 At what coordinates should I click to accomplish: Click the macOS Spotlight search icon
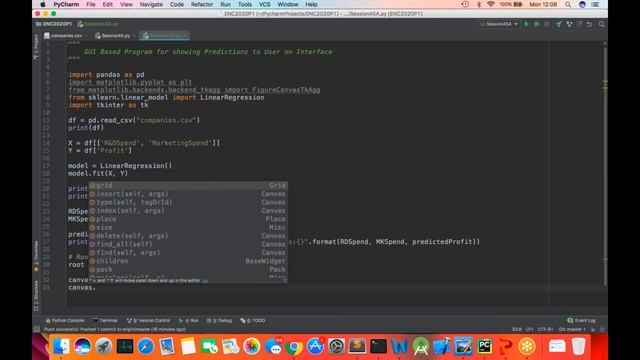pyautogui.click(x=568, y=4)
